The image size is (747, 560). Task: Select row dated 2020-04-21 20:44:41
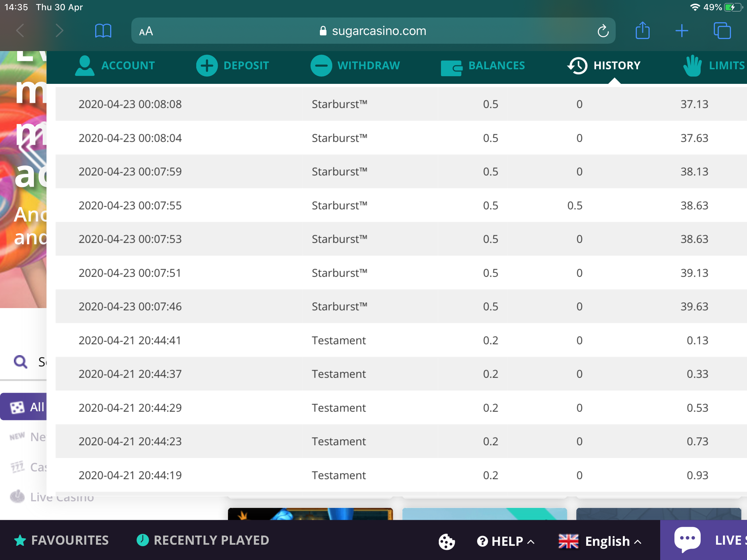click(x=401, y=340)
